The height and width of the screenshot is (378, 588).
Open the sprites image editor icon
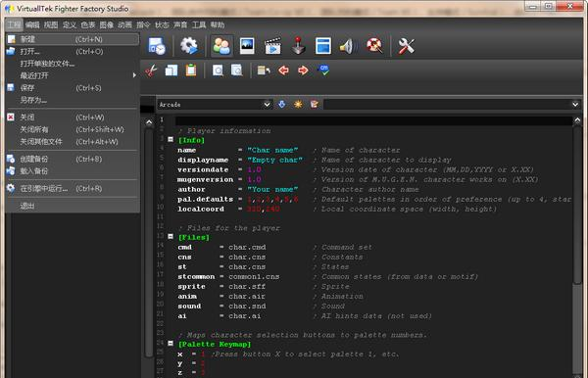247,46
